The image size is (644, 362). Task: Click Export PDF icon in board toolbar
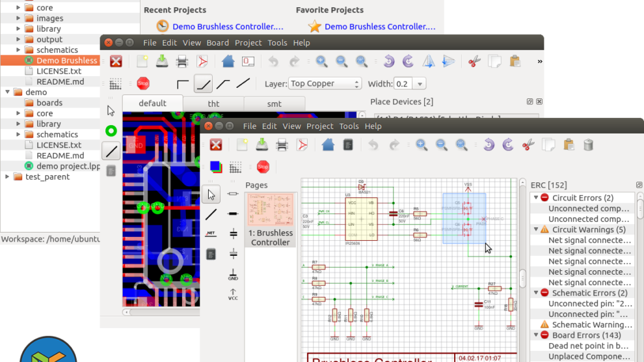pyautogui.click(x=202, y=61)
